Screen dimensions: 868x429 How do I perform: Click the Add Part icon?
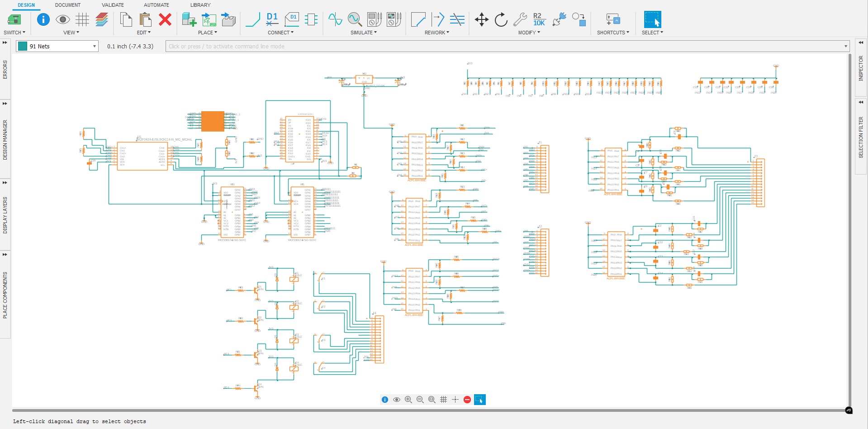189,19
